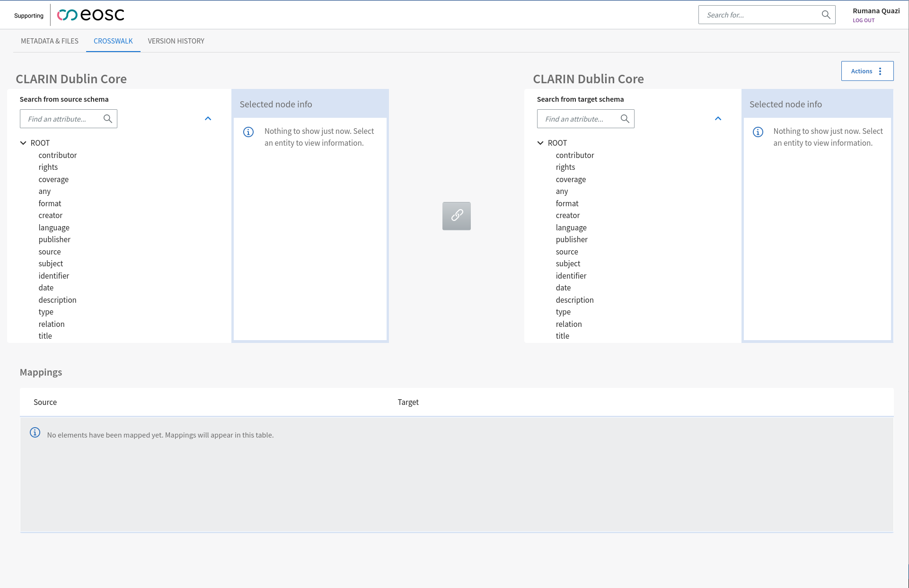Open the VERSION HISTORY tab
The height and width of the screenshot is (588, 909).
(176, 41)
